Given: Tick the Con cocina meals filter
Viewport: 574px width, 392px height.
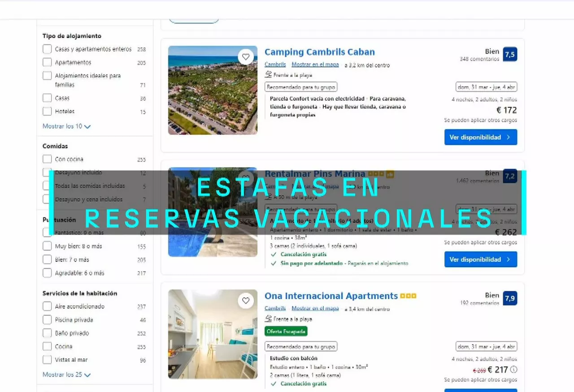Looking at the screenshot, I should point(47,159).
